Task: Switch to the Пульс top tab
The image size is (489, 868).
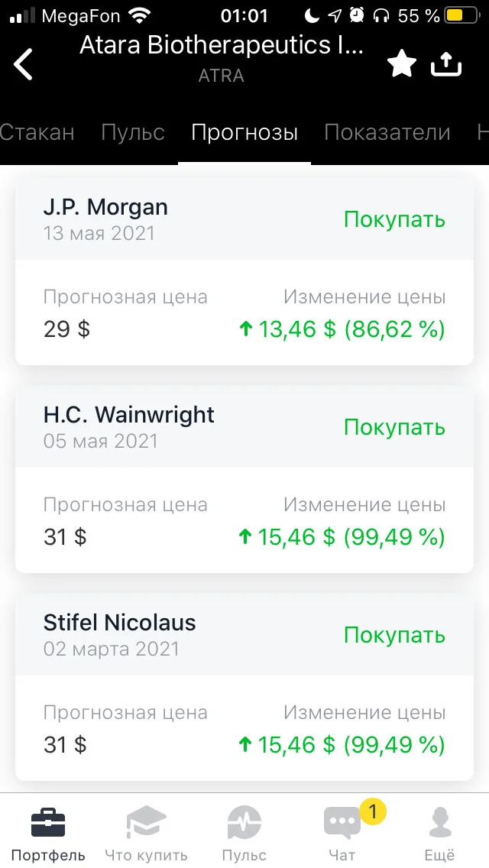Action: click(133, 132)
